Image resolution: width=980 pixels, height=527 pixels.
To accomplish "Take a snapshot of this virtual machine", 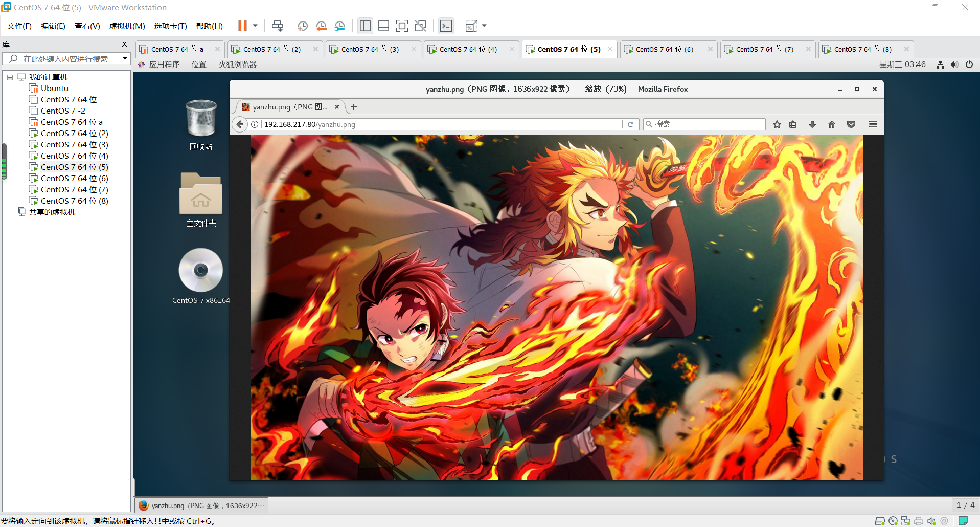I will coord(303,26).
